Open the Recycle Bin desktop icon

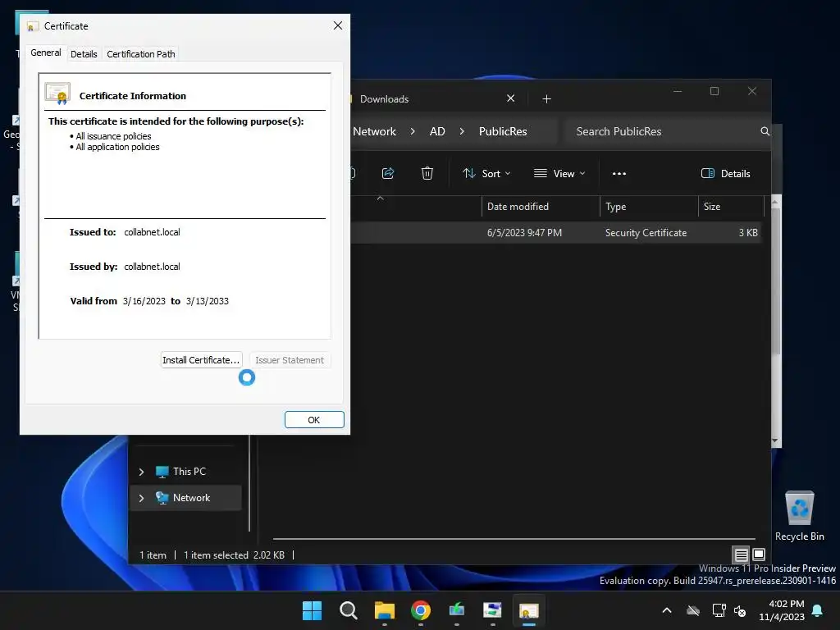coord(799,515)
